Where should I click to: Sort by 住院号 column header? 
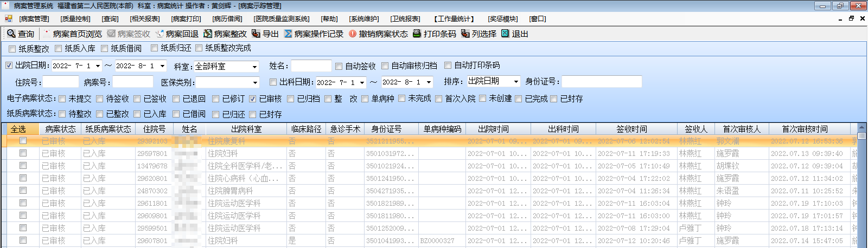[154, 129]
